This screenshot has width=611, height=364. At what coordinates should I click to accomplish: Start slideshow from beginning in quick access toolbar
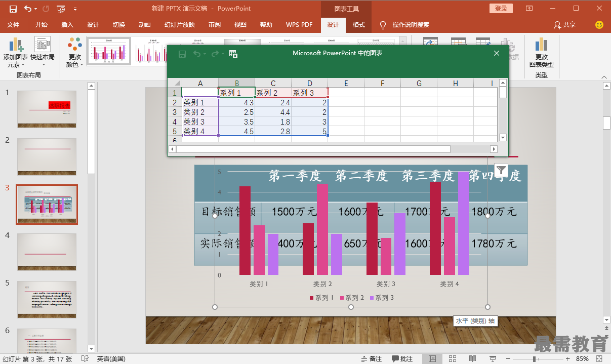[61, 9]
